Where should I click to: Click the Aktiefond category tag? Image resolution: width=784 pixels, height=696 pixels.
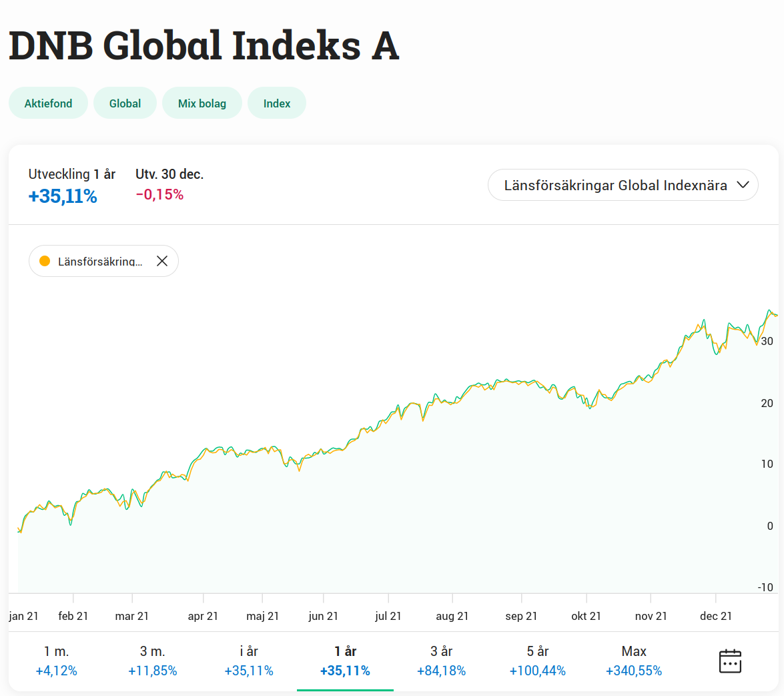(48, 103)
